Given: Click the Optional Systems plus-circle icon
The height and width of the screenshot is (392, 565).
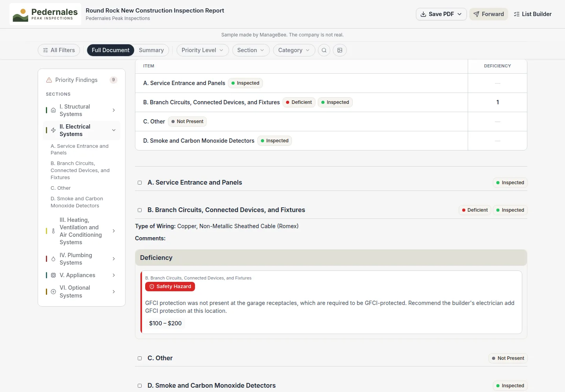Looking at the screenshot, I should (x=53, y=292).
